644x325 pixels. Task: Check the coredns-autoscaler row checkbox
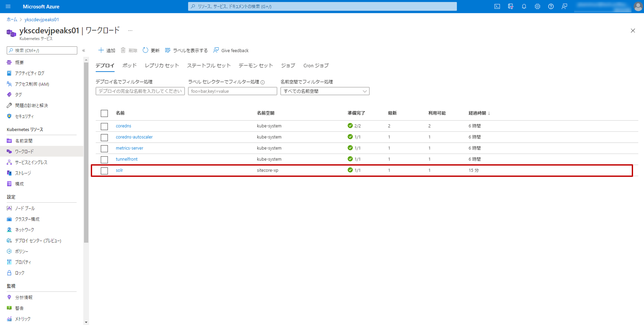coord(104,138)
